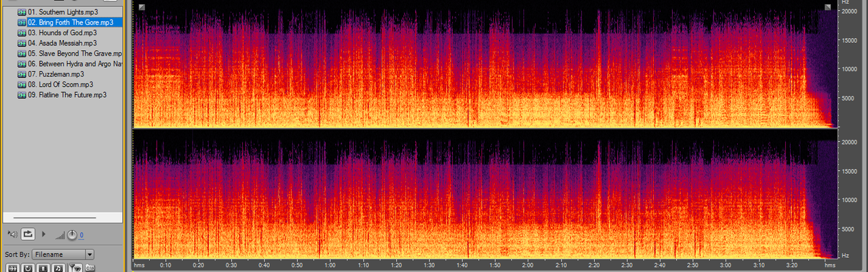Toggle Show Full Path folder icon
Screen dimensions: 868x272
[x=90, y=269]
